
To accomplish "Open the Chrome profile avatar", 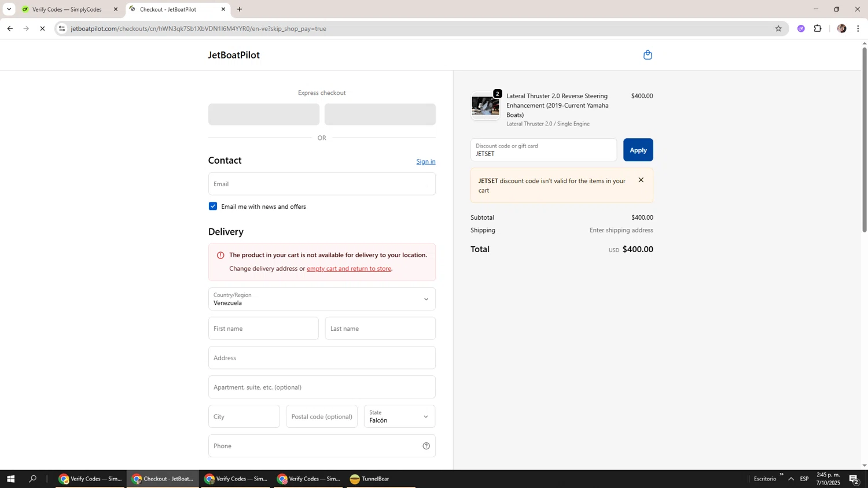I will (841, 28).
